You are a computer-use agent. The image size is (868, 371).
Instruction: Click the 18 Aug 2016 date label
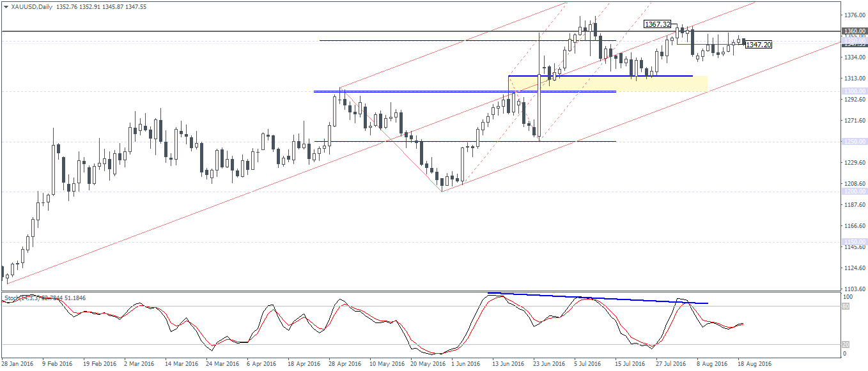(x=756, y=364)
